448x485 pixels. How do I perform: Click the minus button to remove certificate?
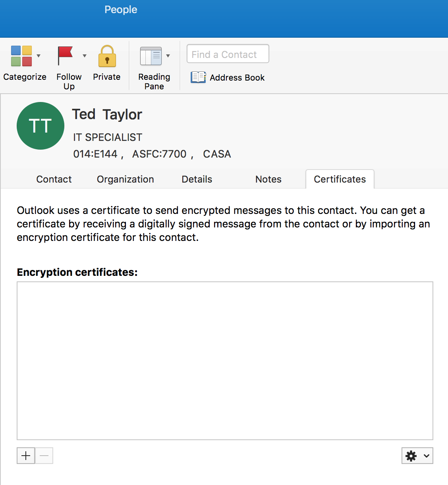click(44, 456)
